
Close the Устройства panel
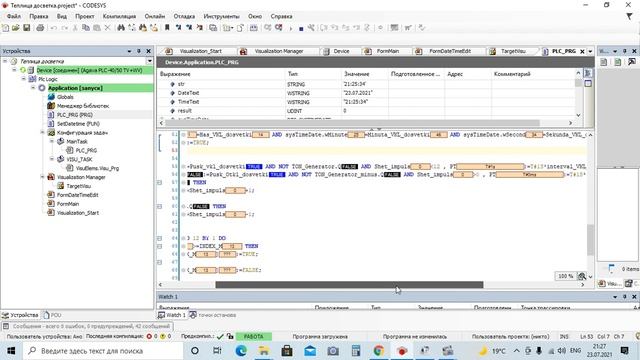pos(149,51)
